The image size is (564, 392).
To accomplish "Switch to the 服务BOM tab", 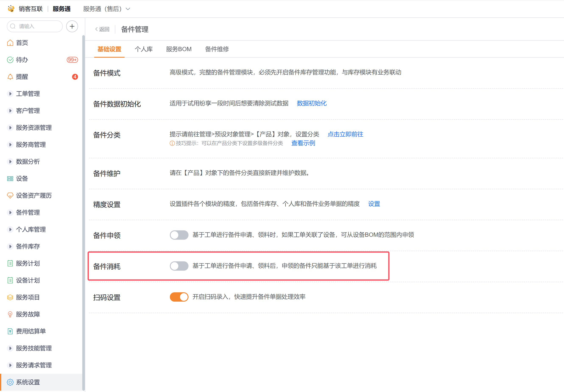I will coord(179,49).
